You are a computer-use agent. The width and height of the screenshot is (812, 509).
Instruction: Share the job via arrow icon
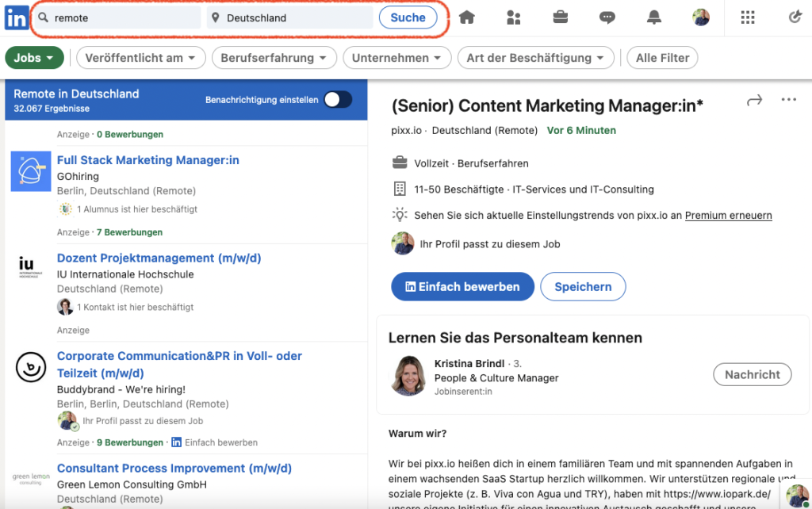coord(755,100)
